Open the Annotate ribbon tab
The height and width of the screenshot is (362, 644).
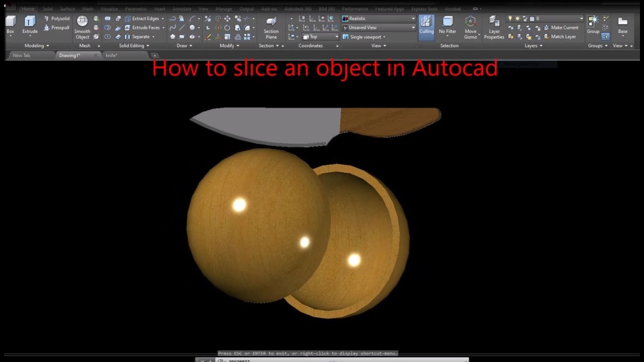click(x=181, y=9)
